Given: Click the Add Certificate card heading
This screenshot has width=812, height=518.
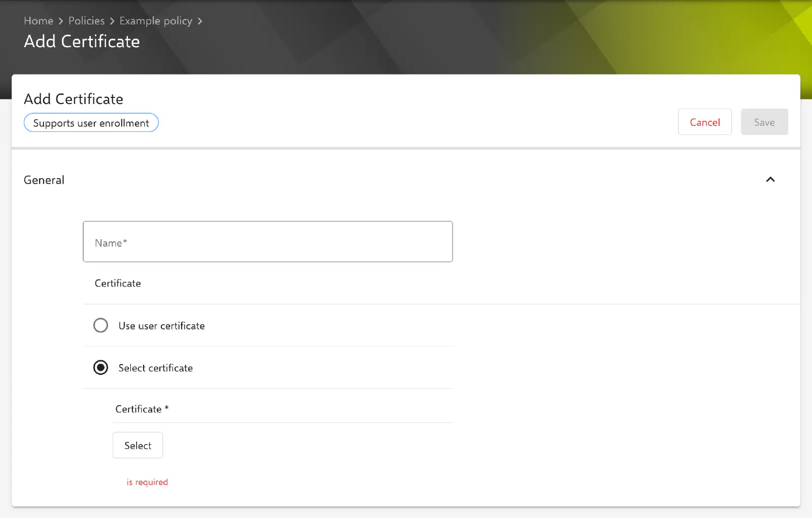Looking at the screenshot, I should [74, 99].
